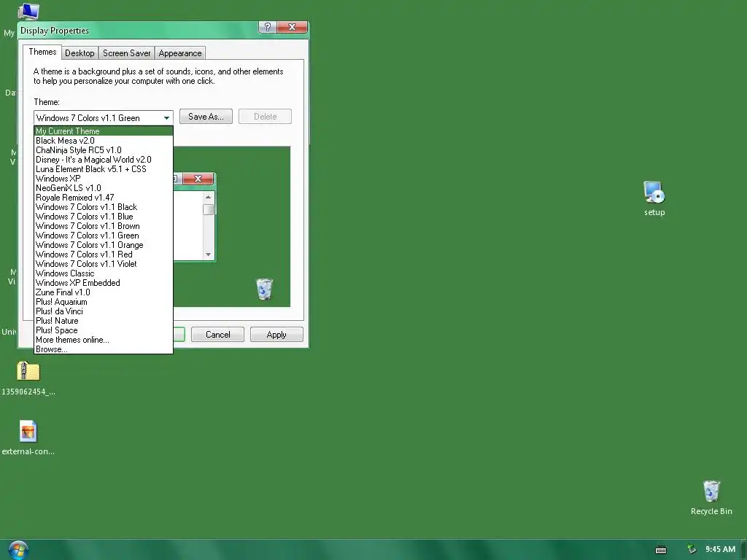Pick Windows 7 Colors v1.1 Violet
This screenshot has height=560, width=747.
click(104, 264)
